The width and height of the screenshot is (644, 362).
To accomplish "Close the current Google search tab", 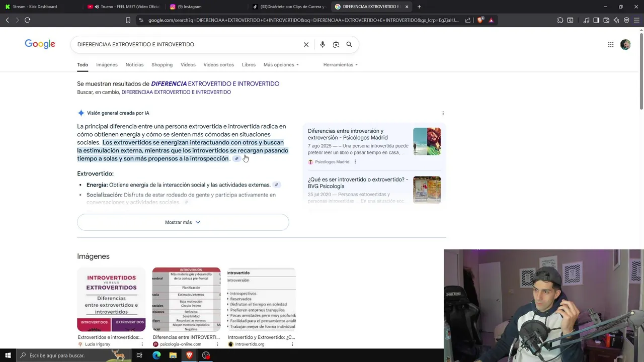I will pos(407,7).
